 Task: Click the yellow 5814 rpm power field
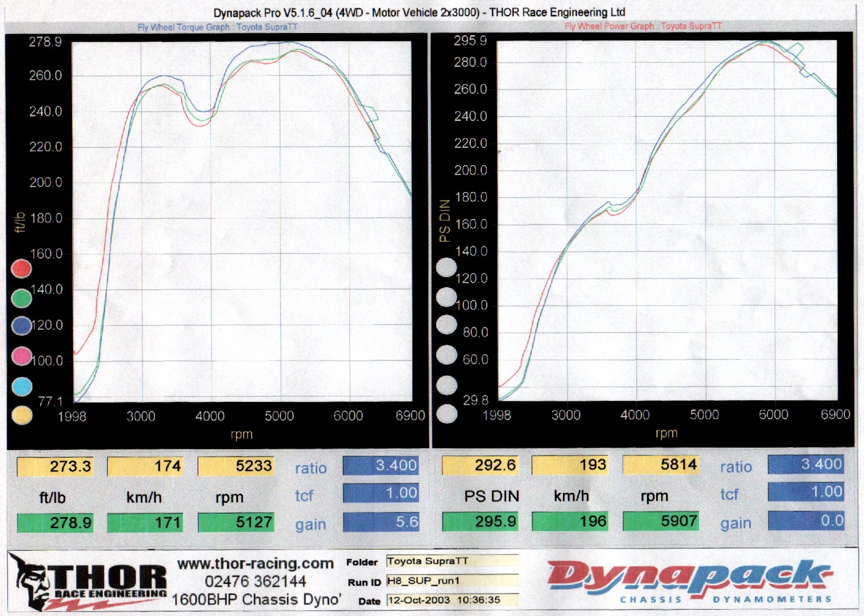tap(661, 465)
